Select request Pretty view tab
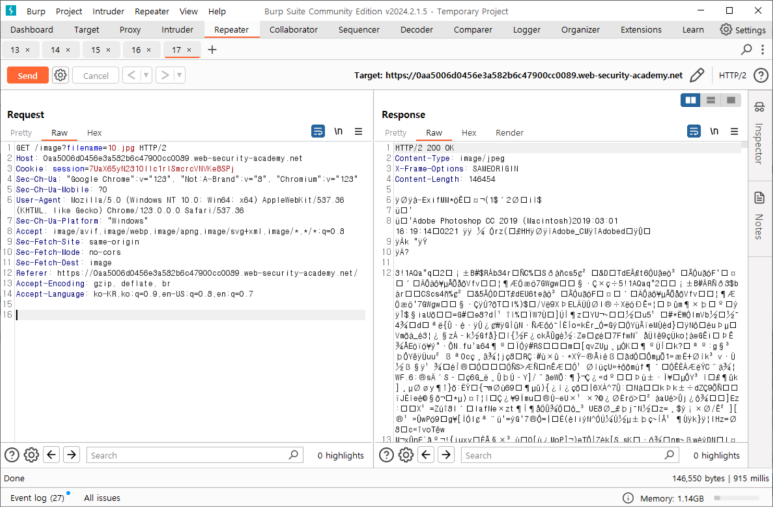The width and height of the screenshot is (773, 507). tap(21, 133)
